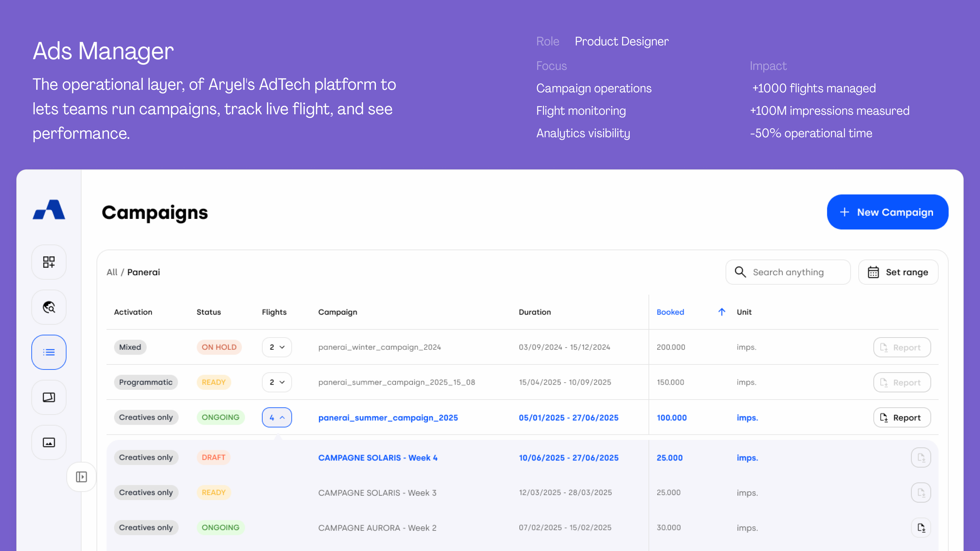Open Report for panerai_winter_campaign_2024
Image resolution: width=980 pixels, height=551 pixels.
pos(902,347)
